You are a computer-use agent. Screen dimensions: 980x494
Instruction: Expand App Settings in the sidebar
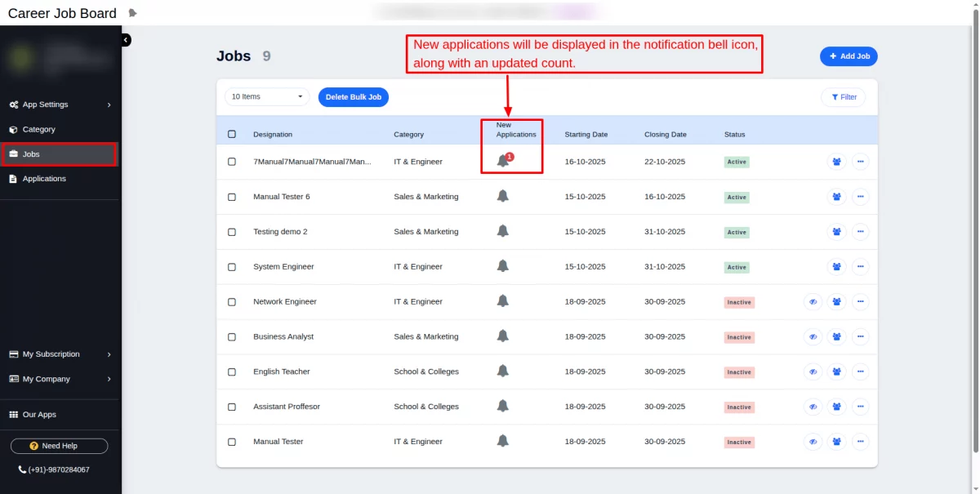click(x=60, y=105)
